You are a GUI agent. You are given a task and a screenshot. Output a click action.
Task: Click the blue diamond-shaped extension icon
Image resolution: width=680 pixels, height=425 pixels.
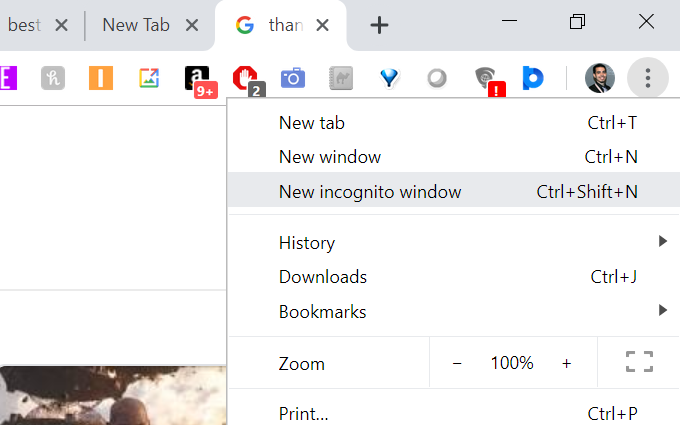coord(389,78)
